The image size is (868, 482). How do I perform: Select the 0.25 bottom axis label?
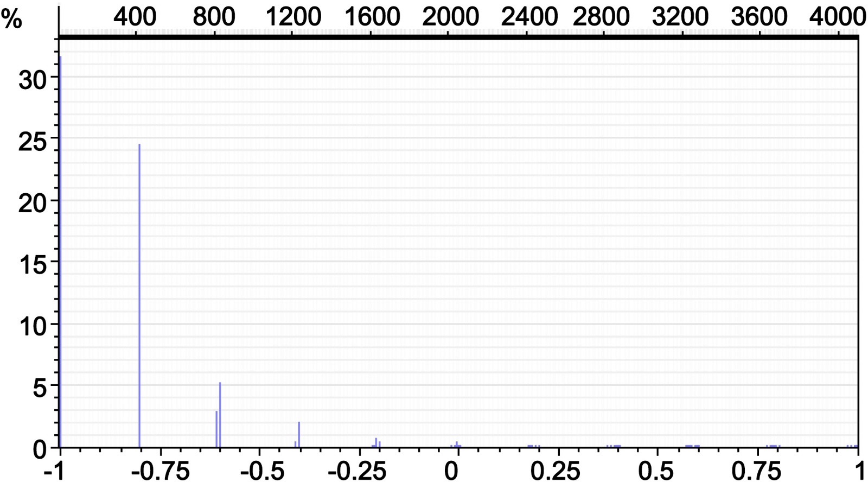(x=556, y=472)
